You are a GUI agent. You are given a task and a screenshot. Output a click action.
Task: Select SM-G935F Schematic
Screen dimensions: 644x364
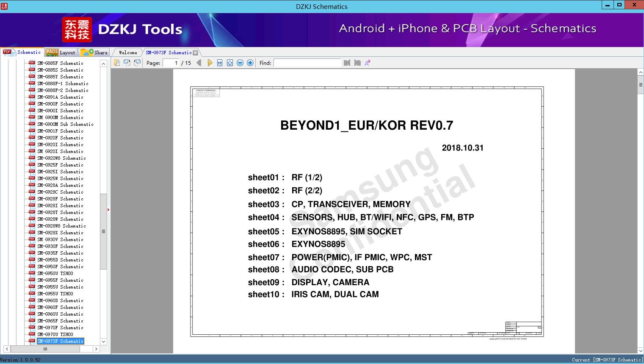coord(60,253)
